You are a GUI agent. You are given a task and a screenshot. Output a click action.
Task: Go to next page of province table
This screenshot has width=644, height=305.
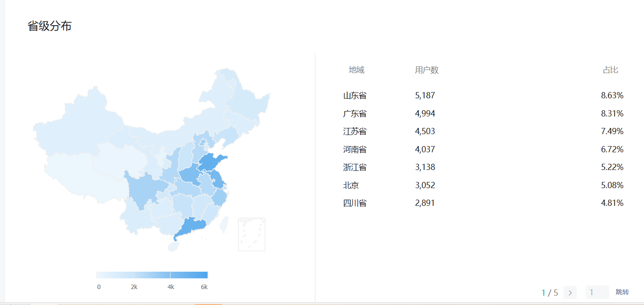(570, 293)
